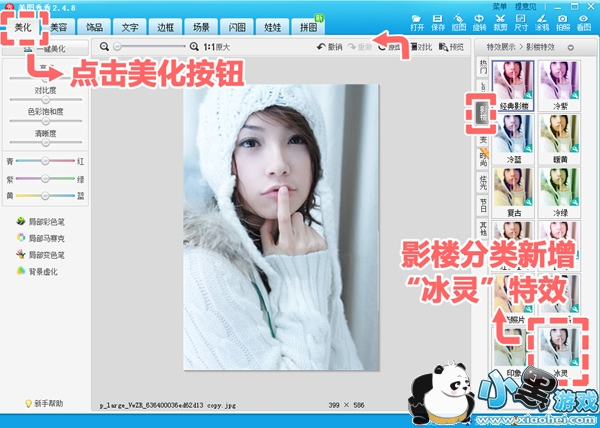Preview the photo with 预览
The height and width of the screenshot is (428, 600).
pos(451,47)
